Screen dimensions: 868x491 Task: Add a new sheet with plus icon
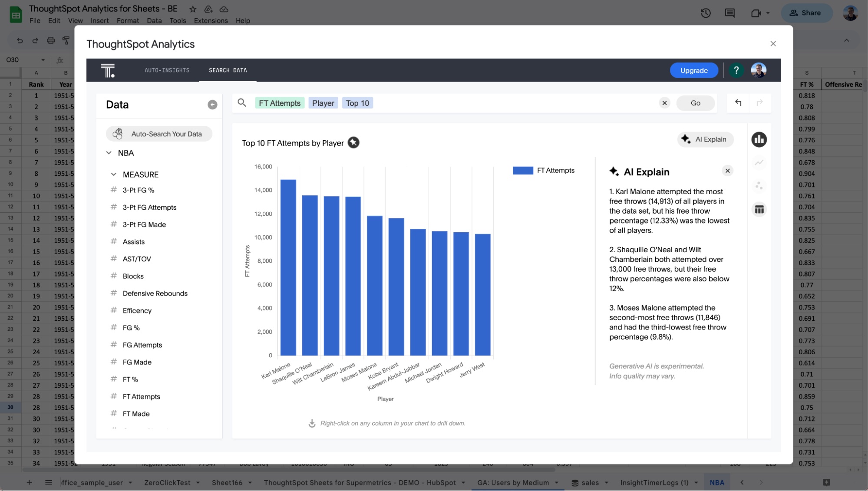[x=29, y=482]
